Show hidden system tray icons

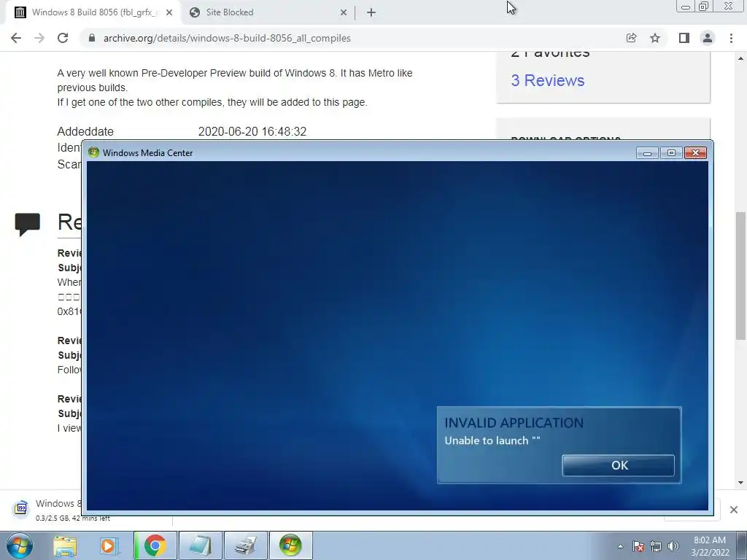coord(620,546)
